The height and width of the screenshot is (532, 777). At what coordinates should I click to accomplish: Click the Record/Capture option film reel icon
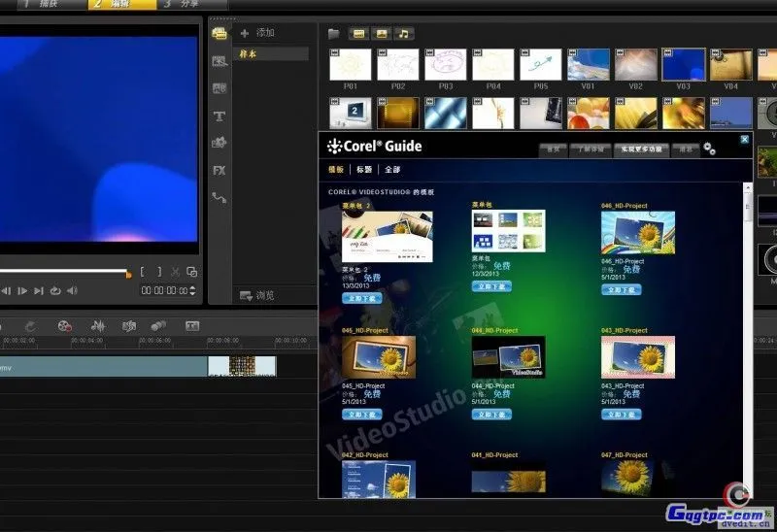pos(64,326)
